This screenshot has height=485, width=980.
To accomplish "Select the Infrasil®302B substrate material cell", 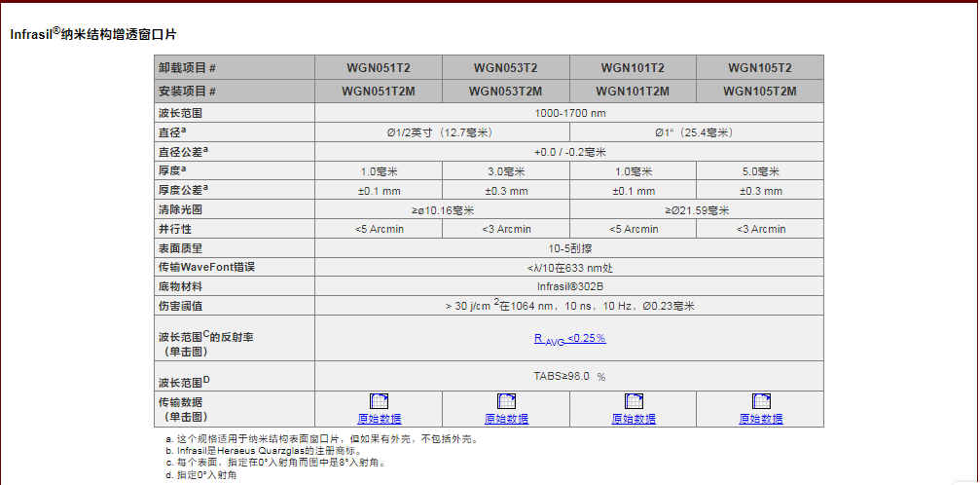I will coord(569,286).
